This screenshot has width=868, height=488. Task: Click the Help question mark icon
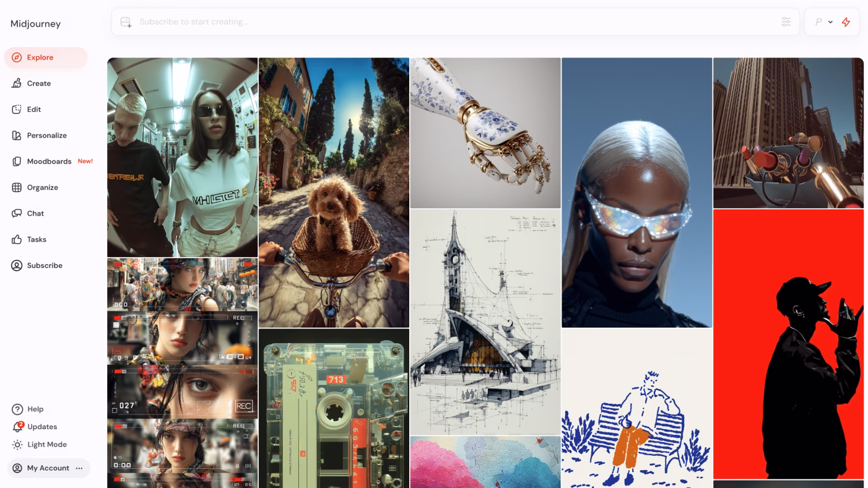point(17,409)
